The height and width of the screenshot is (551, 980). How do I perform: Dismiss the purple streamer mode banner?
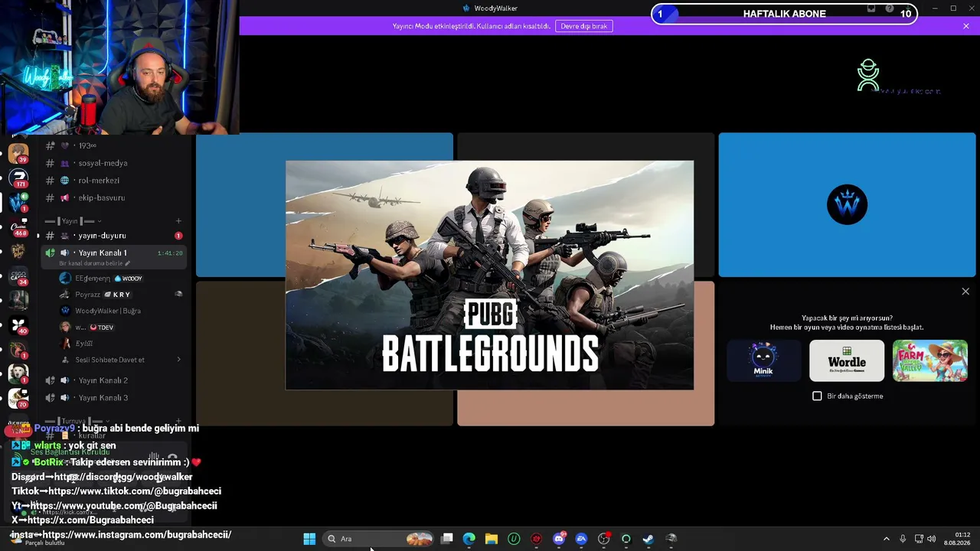point(966,26)
